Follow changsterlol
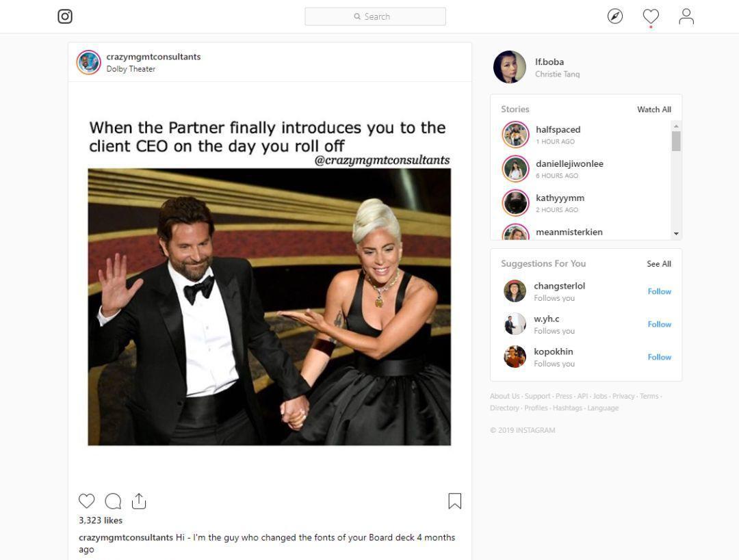 [x=660, y=291]
